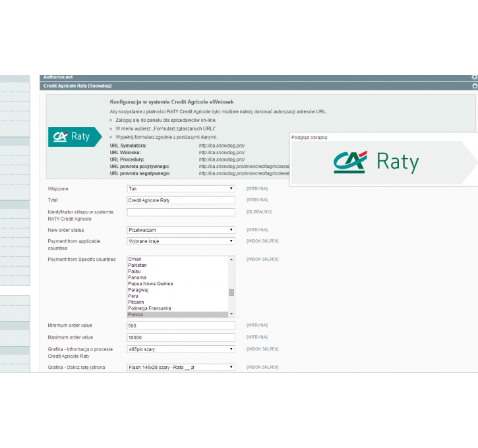Click the URL Procedury address text

pyautogui.click(x=222, y=159)
